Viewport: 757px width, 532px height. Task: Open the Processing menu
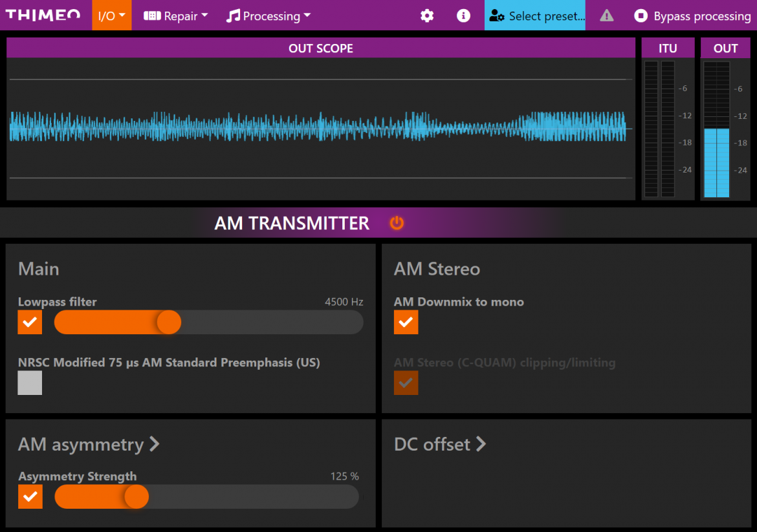(x=269, y=16)
